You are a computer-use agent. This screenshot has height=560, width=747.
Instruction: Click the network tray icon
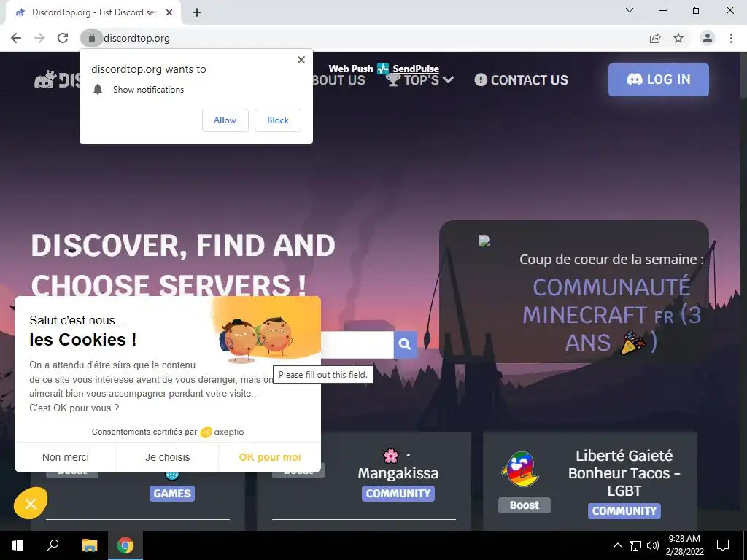click(635, 545)
